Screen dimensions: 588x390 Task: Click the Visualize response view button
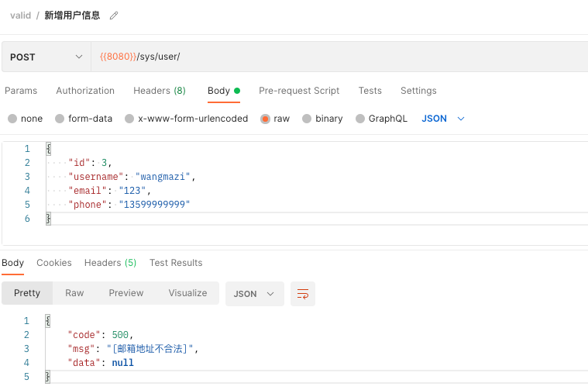pos(187,293)
